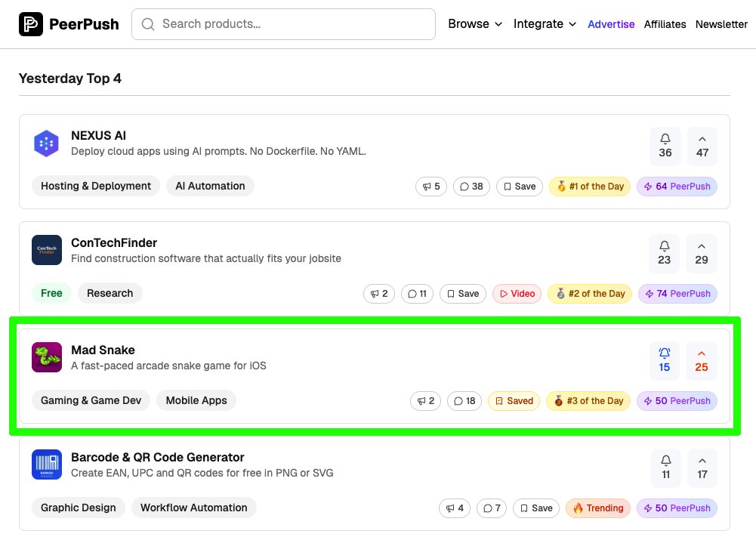Save the NEXUS AI product
The width and height of the screenshot is (756, 540).
520,187
